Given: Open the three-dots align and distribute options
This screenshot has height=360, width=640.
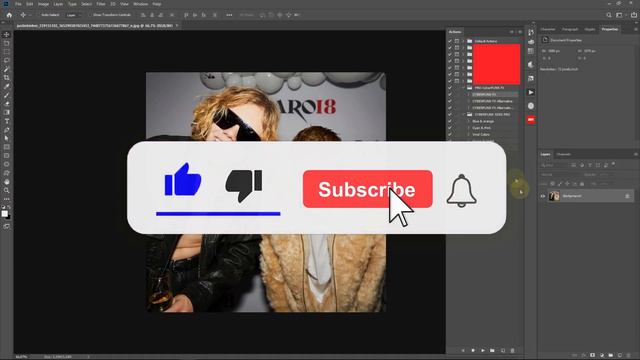Looking at the screenshot, I should coord(229,15).
